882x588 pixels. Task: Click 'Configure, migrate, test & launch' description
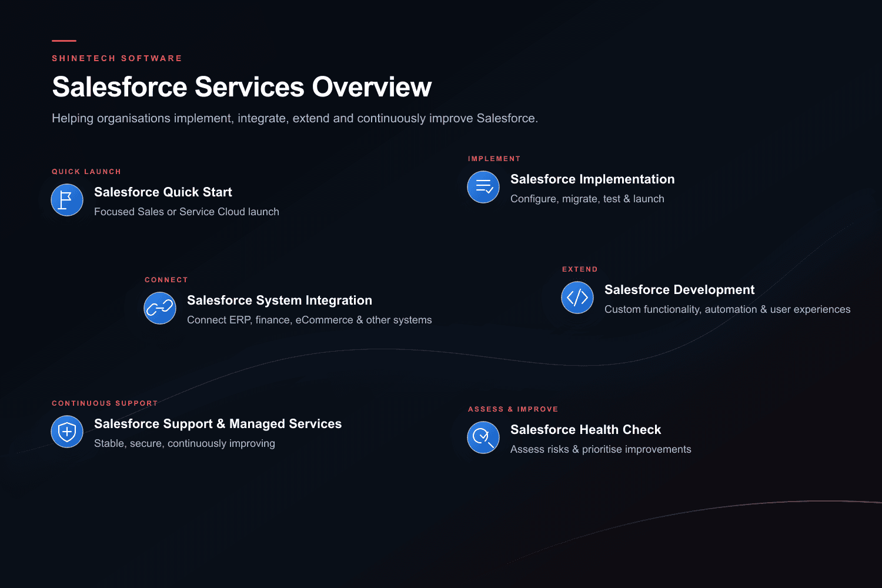587,199
